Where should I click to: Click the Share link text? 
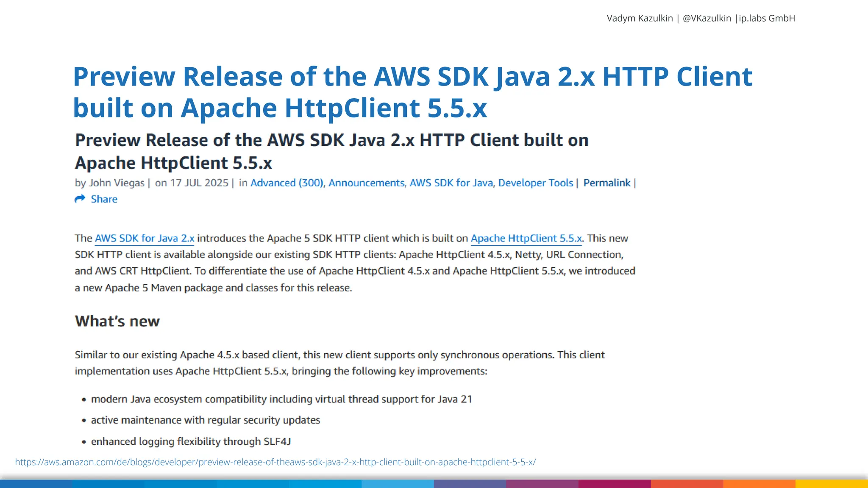(104, 199)
